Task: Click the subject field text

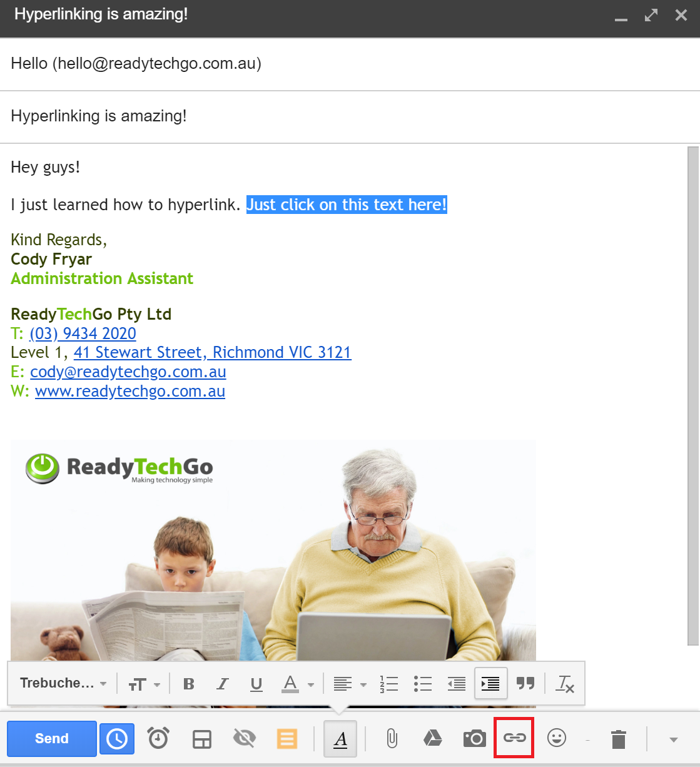Action: coord(99,116)
